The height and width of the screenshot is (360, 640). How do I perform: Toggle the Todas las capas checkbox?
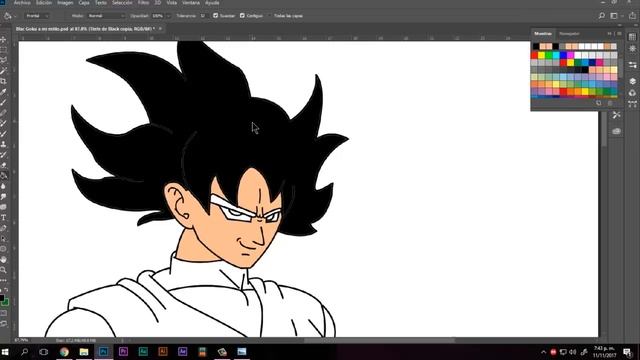[269, 16]
